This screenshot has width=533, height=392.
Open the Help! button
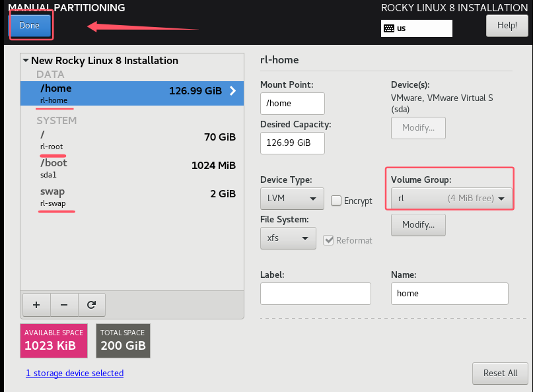507,26
